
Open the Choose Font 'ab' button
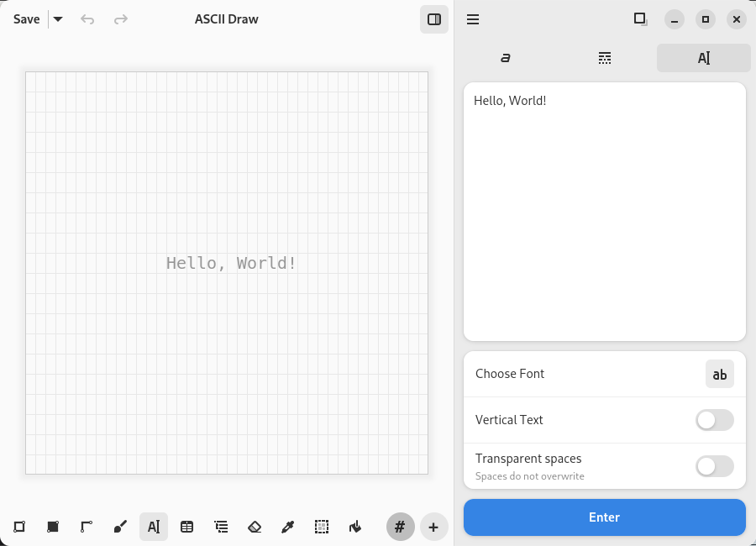[x=719, y=374]
